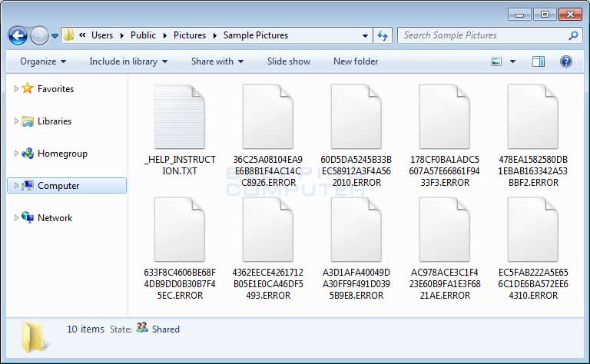The width and height of the screenshot is (590, 364).
Task: Click the magnifier search icon
Action: pyautogui.click(x=573, y=36)
